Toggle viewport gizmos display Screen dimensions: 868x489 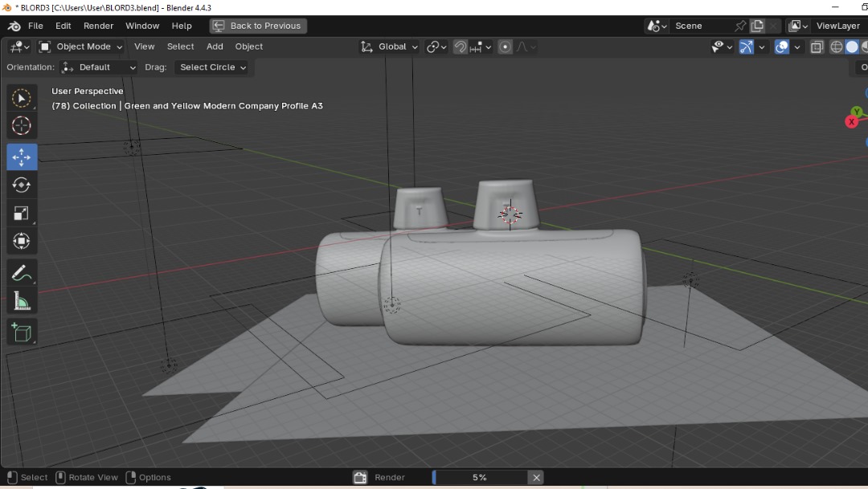(746, 47)
